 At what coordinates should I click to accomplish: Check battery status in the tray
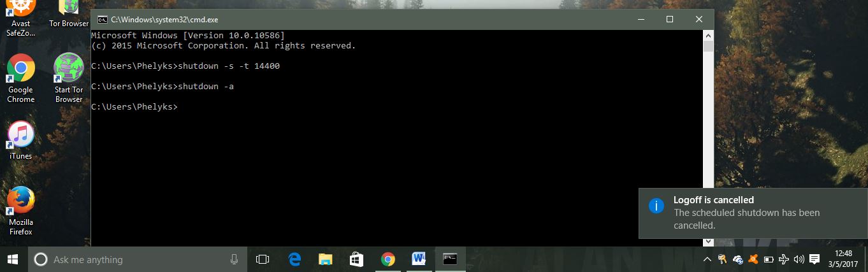click(769, 259)
